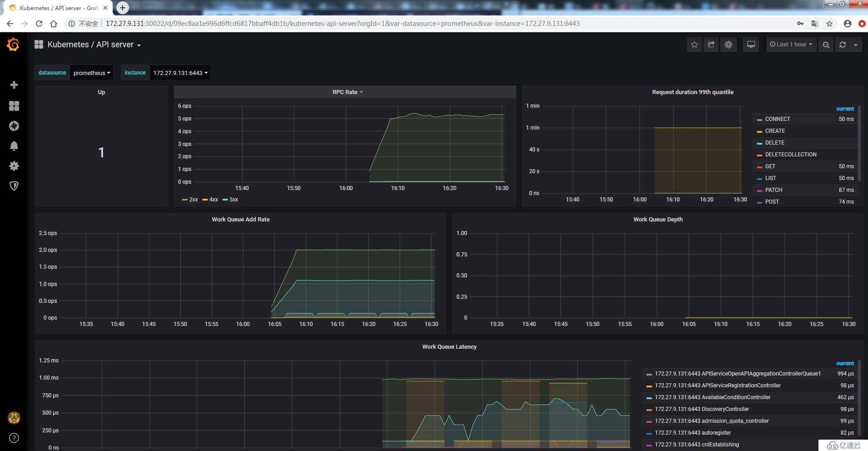Open a new browser tab
The height and width of the screenshot is (451, 868).
[x=123, y=8]
